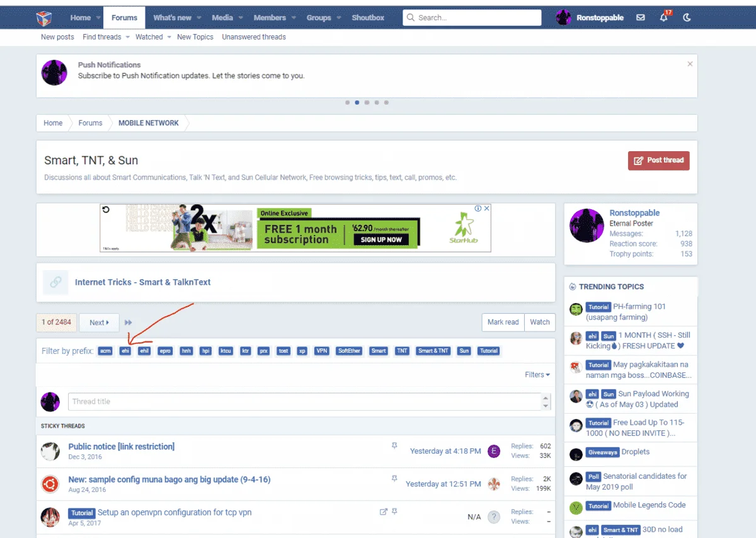
Task: Open New Topics link
Action: pos(195,37)
